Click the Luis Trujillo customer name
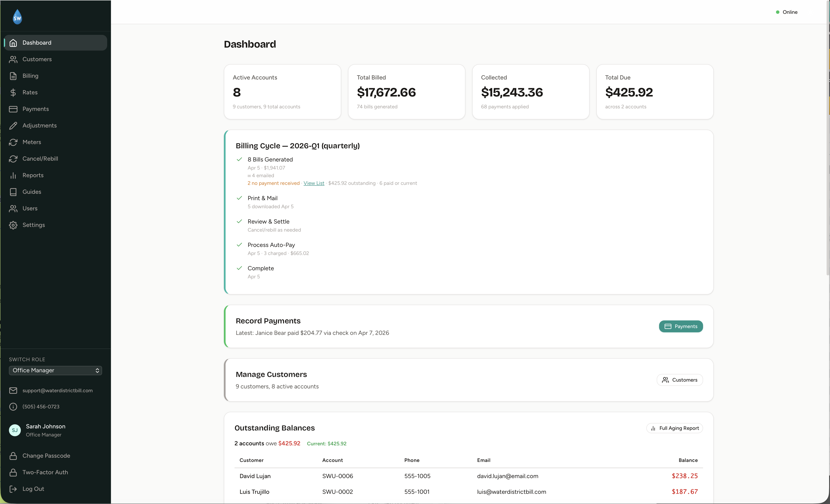This screenshot has width=830, height=504. click(x=254, y=492)
